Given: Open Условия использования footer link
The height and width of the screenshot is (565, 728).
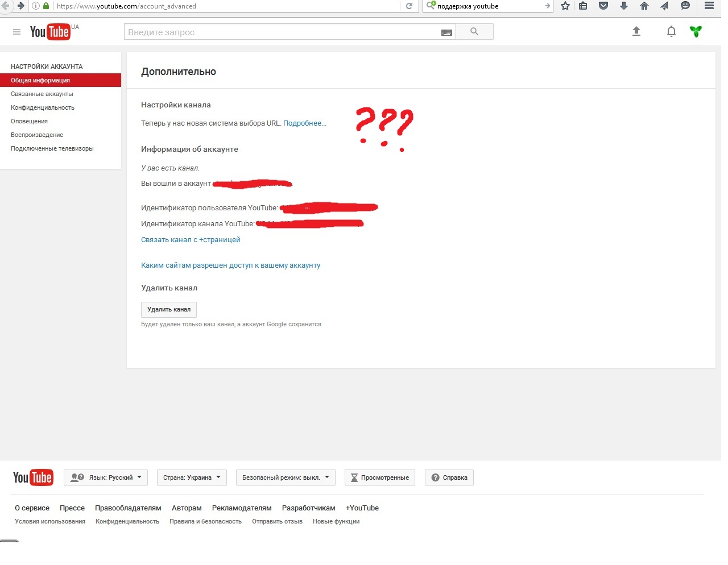Looking at the screenshot, I should coord(50,521).
